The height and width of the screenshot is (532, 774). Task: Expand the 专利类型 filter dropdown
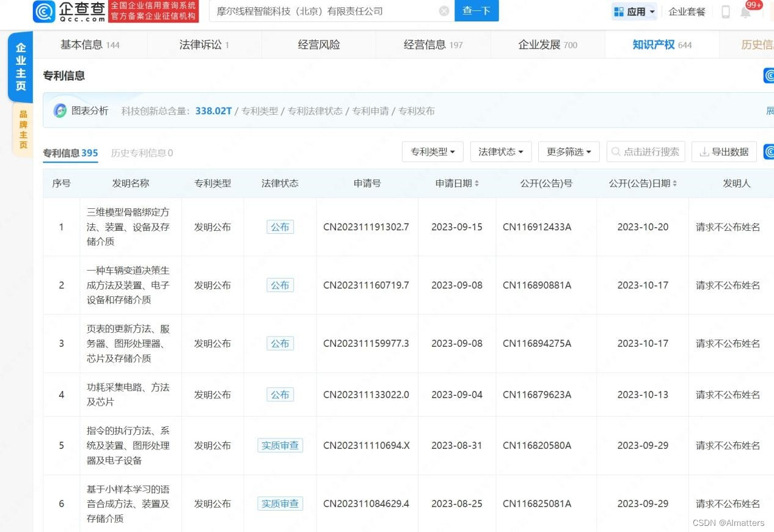pyautogui.click(x=433, y=152)
